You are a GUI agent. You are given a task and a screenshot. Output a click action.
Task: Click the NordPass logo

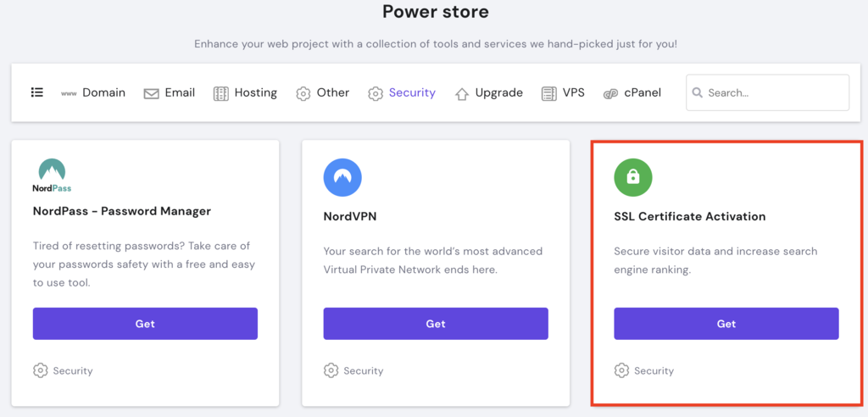click(x=53, y=175)
